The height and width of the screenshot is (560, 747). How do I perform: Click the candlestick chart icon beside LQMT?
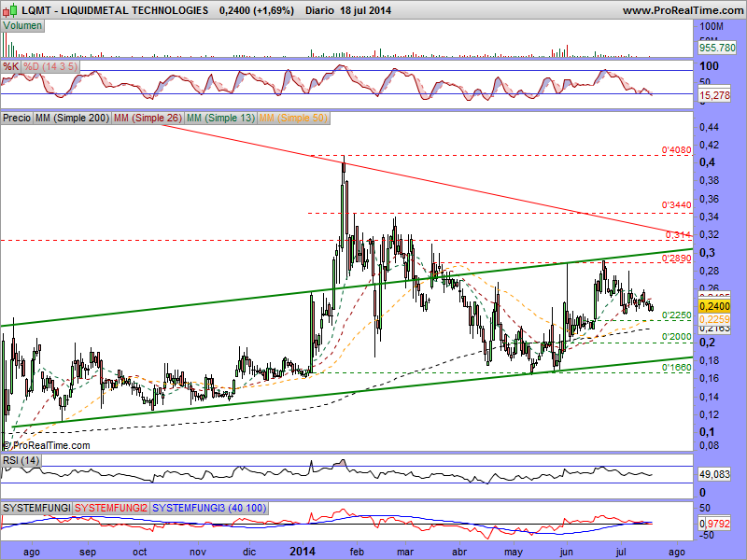click(11, 9)
